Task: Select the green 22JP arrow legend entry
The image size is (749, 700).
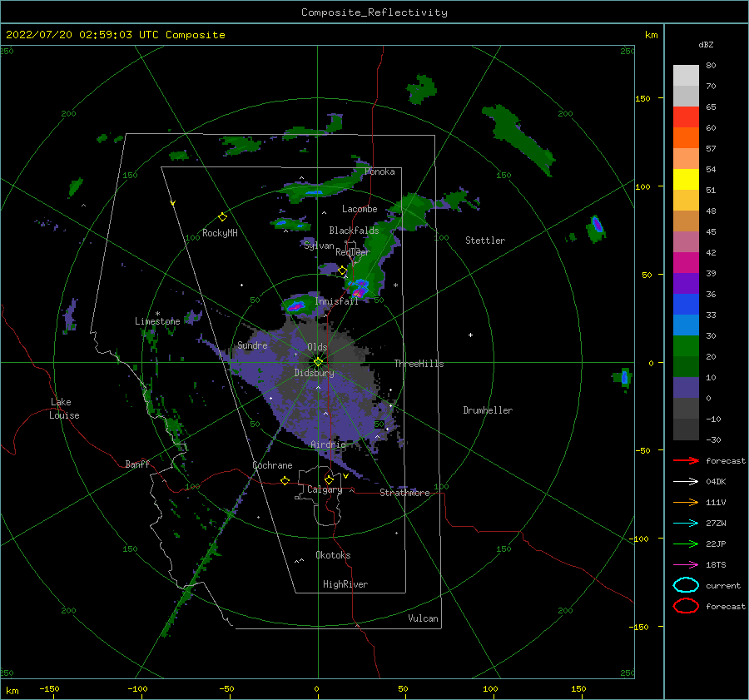Action: point(686,544)
